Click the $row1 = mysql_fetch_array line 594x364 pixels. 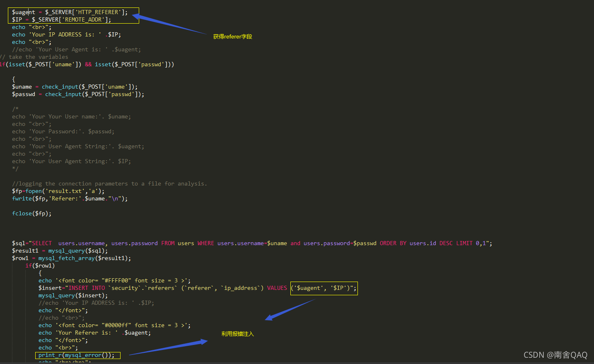click(71, 258)
